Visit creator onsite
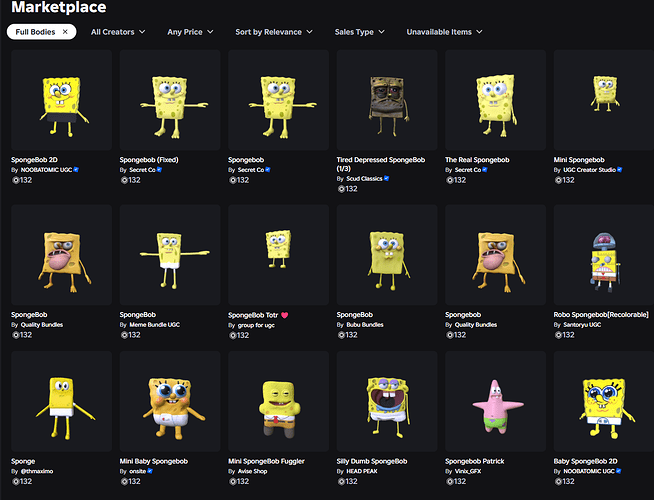This screenshot has height=500, width=654. pyautogui.click(x=138, y=471)
